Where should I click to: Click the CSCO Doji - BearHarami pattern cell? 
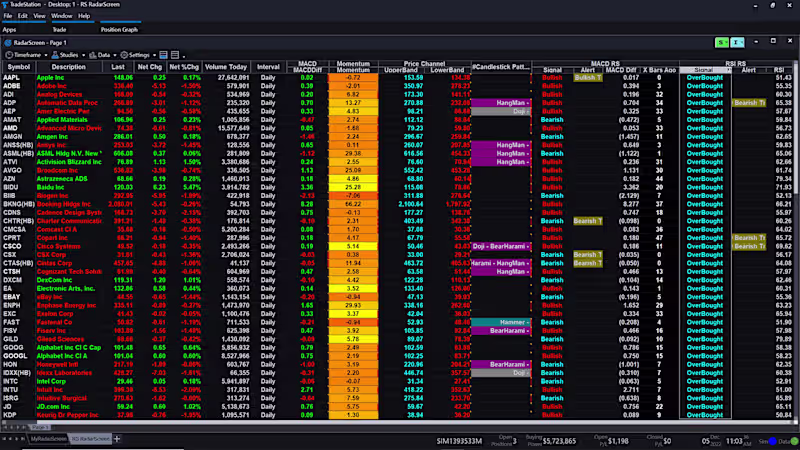pyautogui.click(x=501, y=246)
